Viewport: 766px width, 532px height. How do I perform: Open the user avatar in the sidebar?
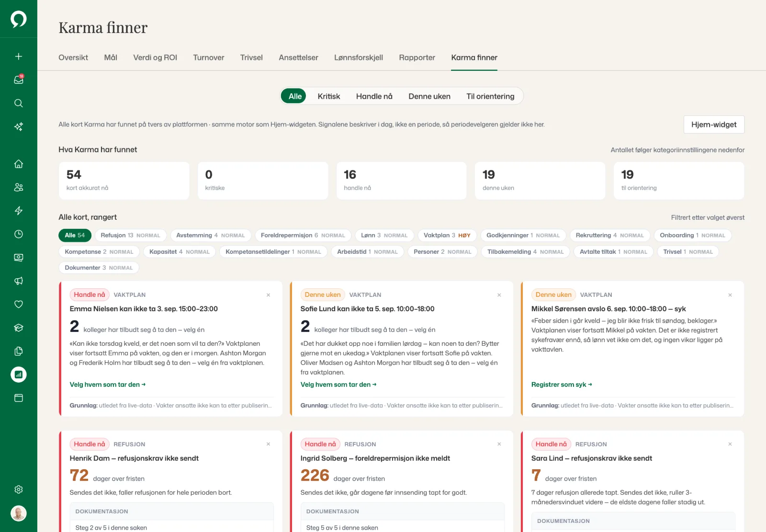click(x=19, y=513)
